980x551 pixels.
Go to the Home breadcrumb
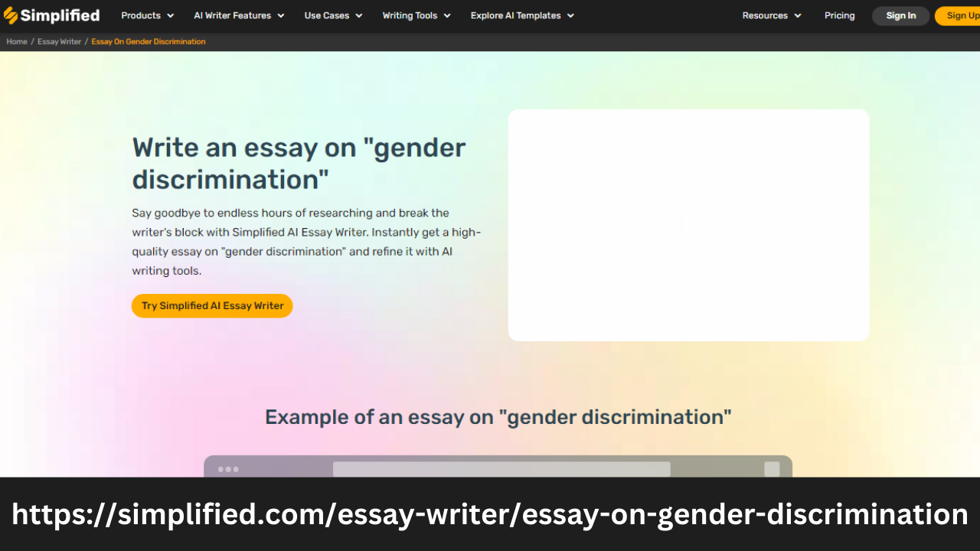click(x=17, y=41)
